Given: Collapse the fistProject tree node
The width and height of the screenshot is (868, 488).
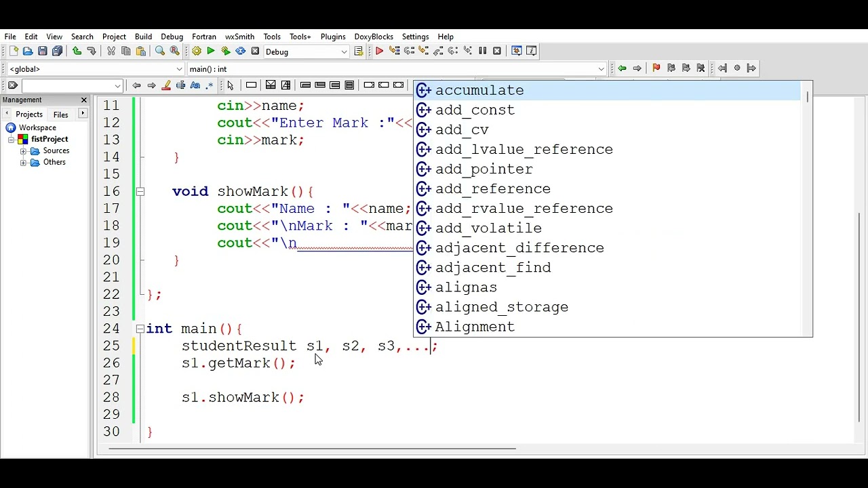Looking at the screenshot, I should (x=12, y=140).
